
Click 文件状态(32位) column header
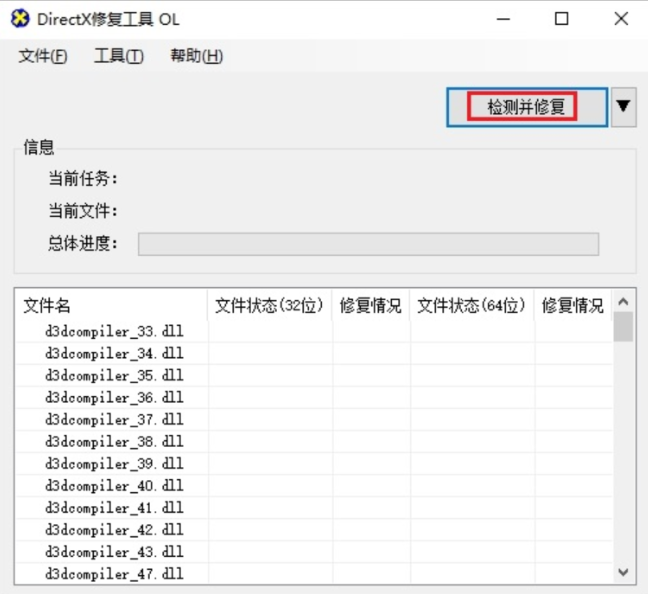(269, 306)
